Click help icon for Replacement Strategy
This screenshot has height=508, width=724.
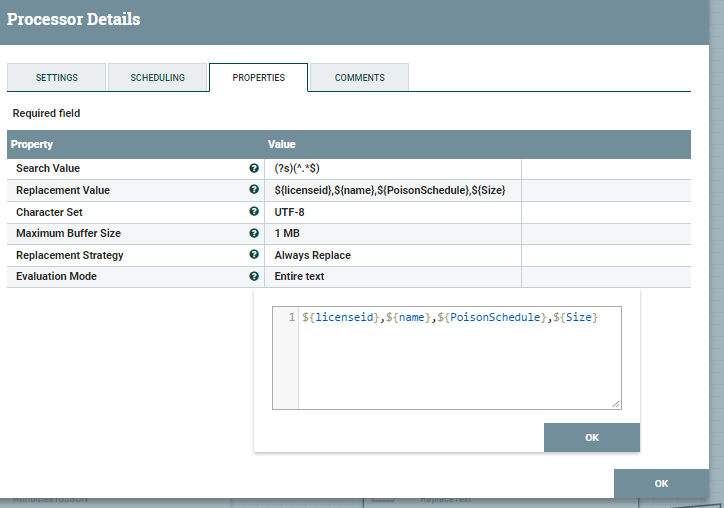point(254,255)
